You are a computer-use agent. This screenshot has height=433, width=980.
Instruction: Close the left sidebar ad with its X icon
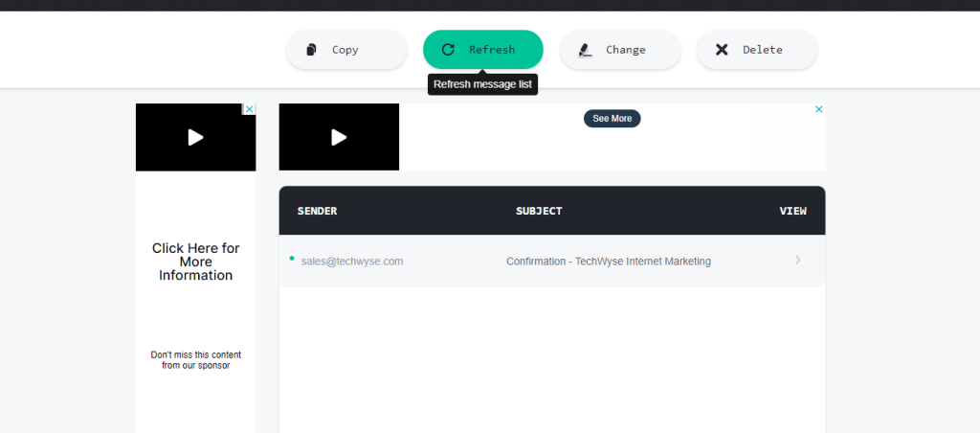tap(250, 109)
